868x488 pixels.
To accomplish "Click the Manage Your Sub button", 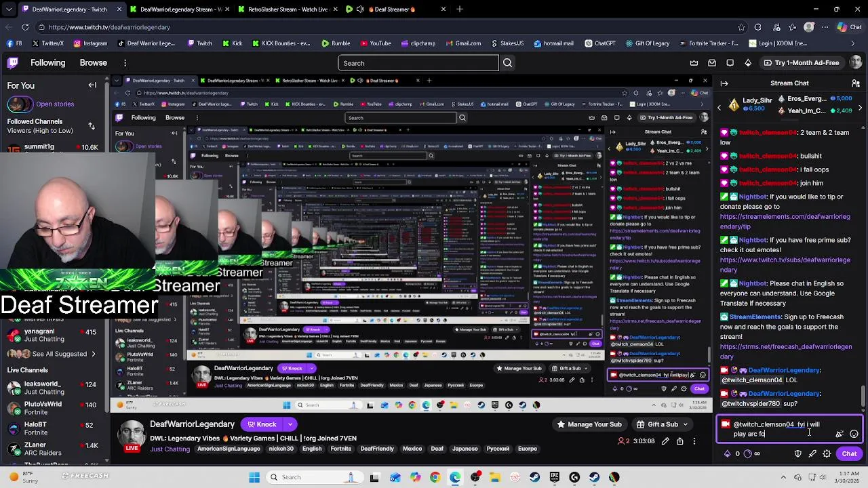I will [x=589, y=424].
